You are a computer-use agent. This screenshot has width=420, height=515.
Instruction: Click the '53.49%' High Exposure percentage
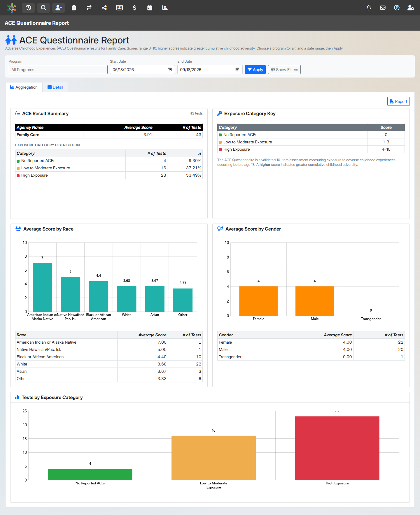(x=194, y=175)
